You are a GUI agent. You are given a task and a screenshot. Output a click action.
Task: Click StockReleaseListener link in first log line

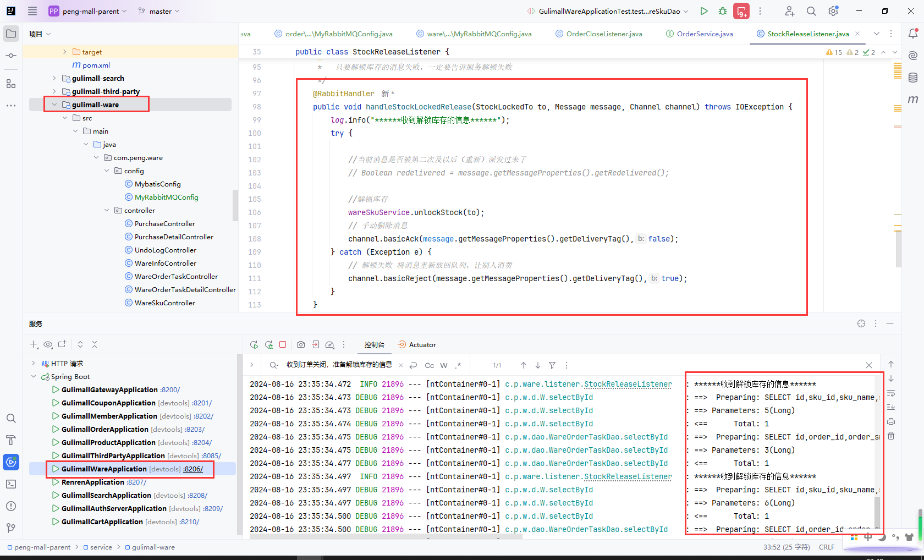coord(628,384)
